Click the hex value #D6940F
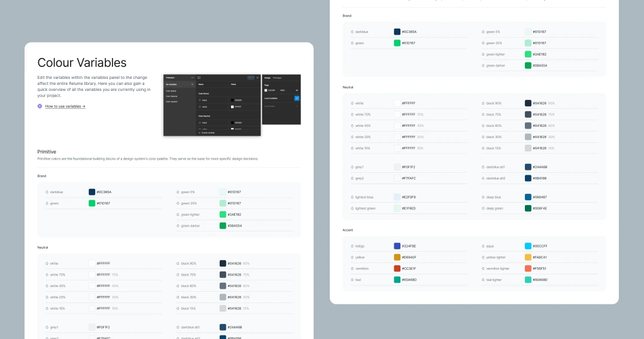644x339 pixels. click(x=409, y=257)
